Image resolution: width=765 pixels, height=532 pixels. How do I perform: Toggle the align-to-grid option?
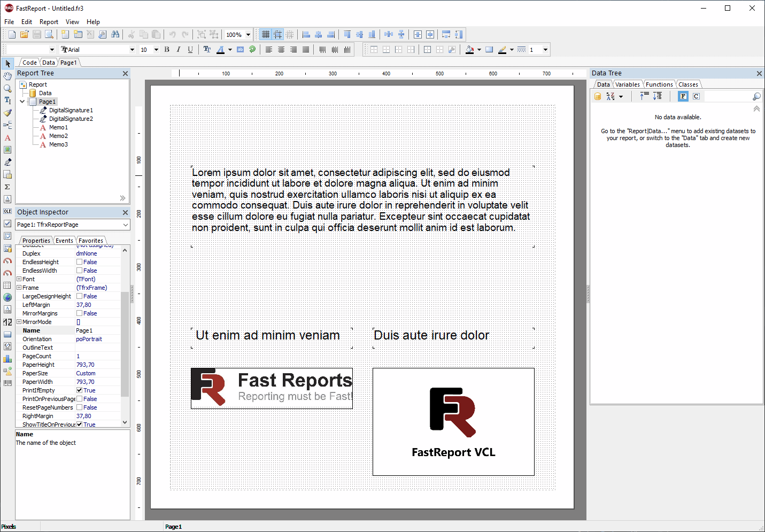[x=278, y=34]
